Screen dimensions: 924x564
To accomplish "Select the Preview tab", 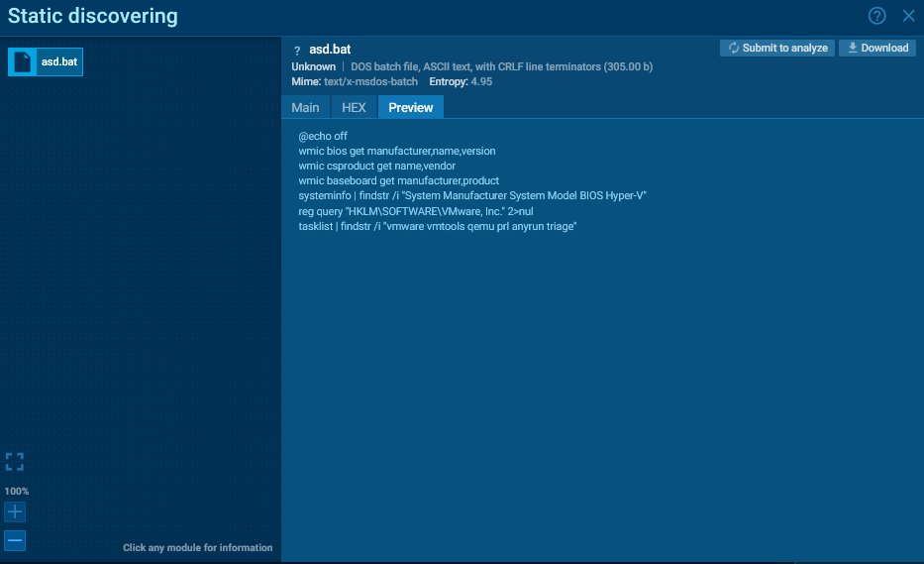I will coord(411,107).
